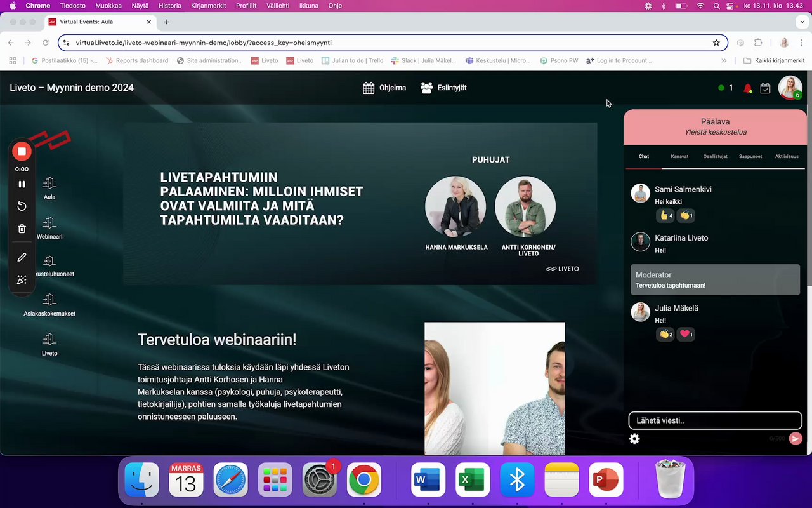Click the Lähetä viesti message input field
The height and width of the screenshot is (508, 812).
[715, 420]
